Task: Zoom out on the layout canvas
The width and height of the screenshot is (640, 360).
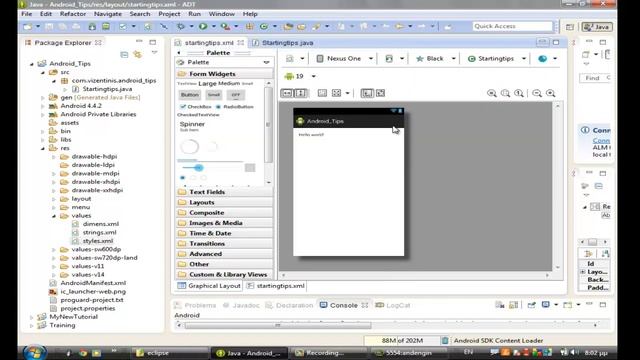Action: 537,93
